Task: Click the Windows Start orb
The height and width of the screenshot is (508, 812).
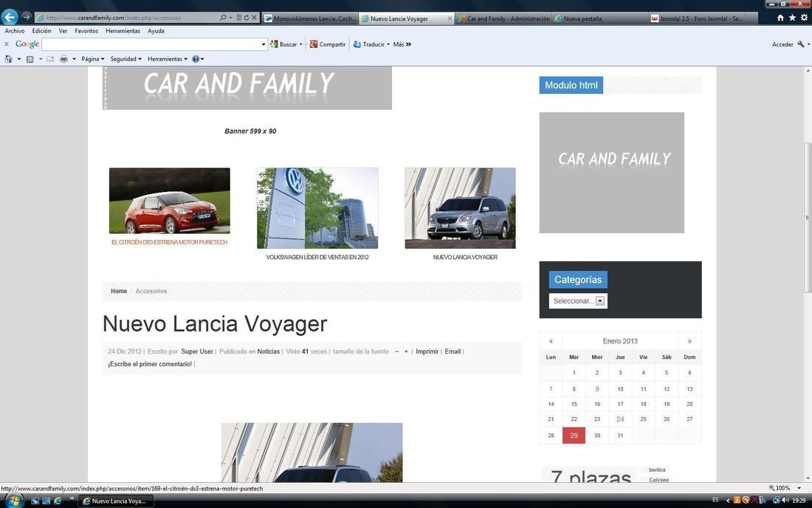Action: pyautogui.click(x=13, y=500)
